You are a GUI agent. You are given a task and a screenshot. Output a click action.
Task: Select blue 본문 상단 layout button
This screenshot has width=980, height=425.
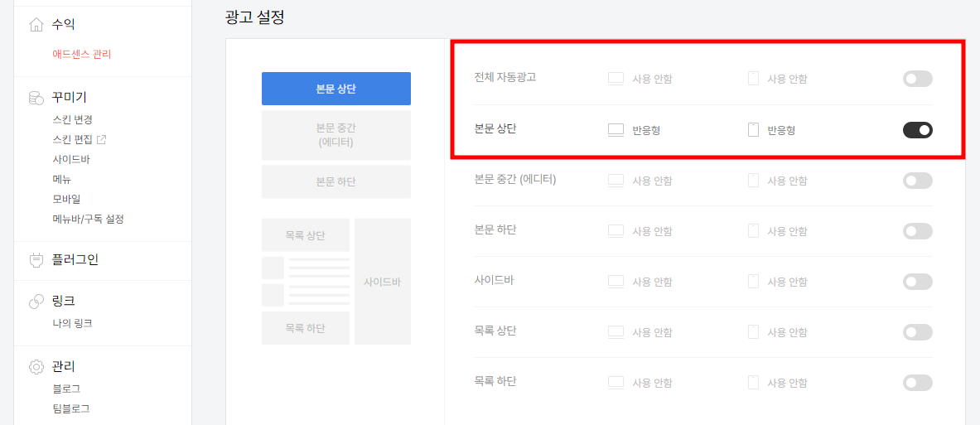click(336, 89)
